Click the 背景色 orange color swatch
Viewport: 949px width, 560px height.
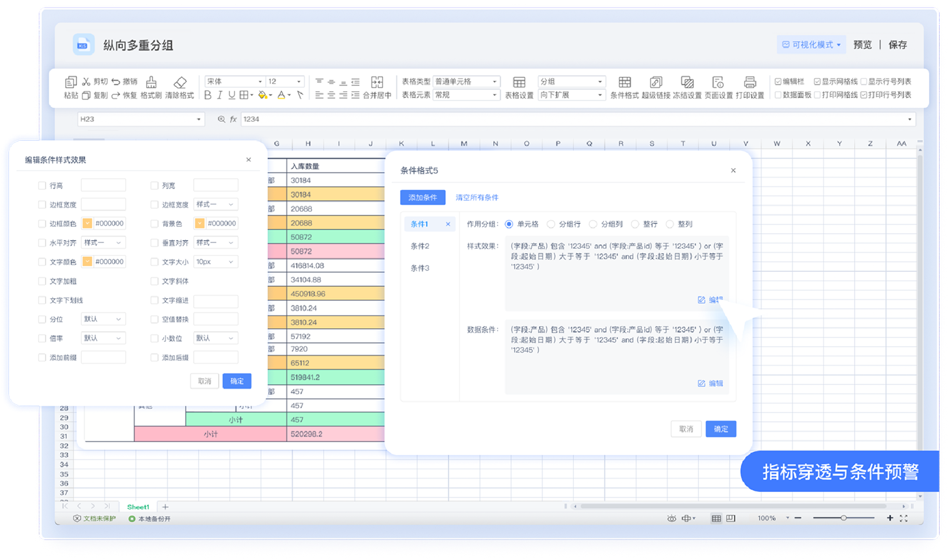[x=200, y=224]
